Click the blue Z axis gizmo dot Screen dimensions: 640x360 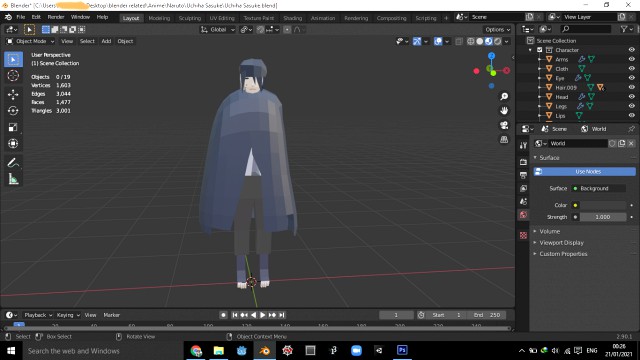click(491, 56)
